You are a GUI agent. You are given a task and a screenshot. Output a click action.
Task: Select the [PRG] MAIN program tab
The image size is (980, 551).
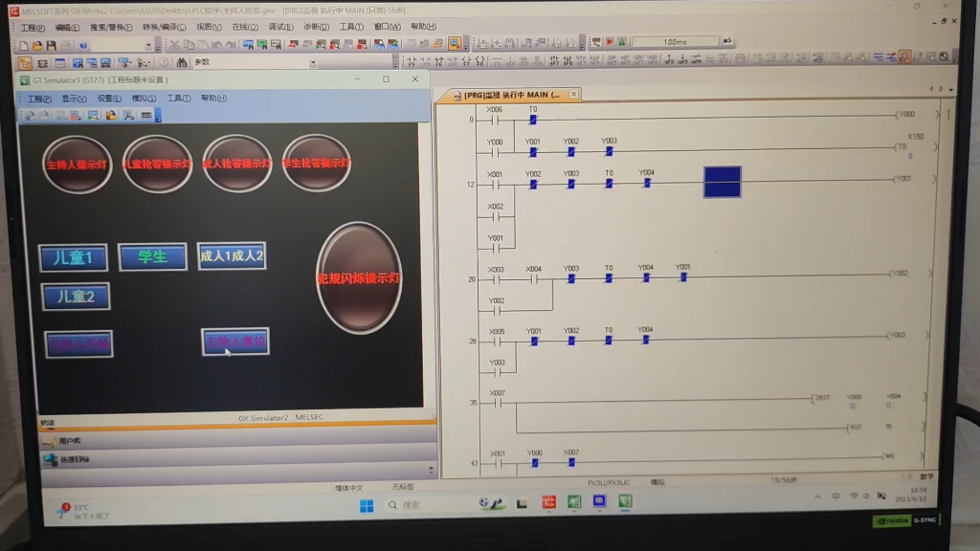[x=511, y=95]
